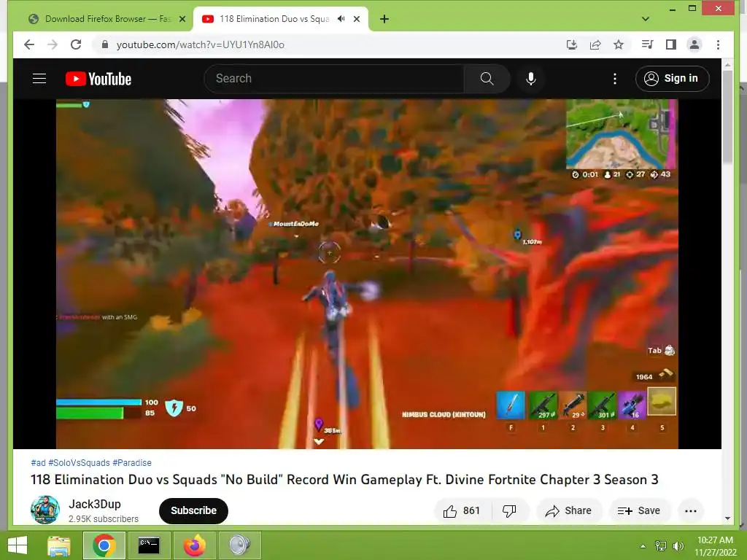Open the Chrome side panel
This screenshot has height=560, width=747.
tap(671, 44)
